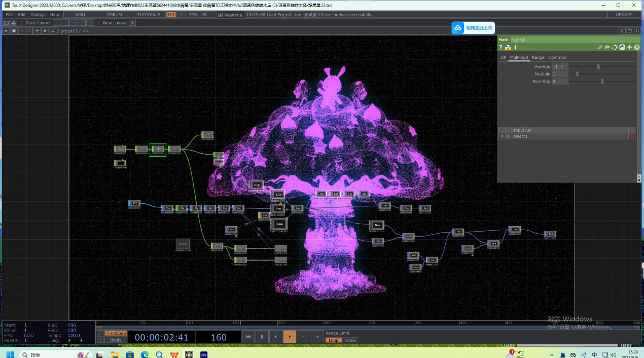Jump timeline to start with rewind button

pos(248,336)
